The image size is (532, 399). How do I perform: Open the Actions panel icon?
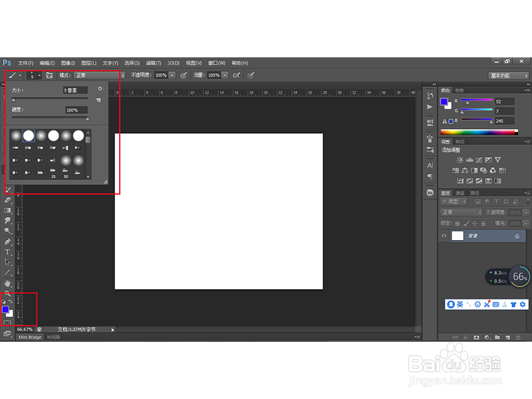click(x=430, y=107)
